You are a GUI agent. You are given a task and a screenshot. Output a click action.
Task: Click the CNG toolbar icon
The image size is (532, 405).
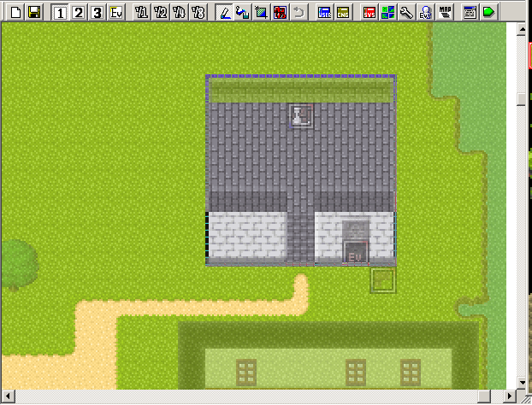pos(343,12)
